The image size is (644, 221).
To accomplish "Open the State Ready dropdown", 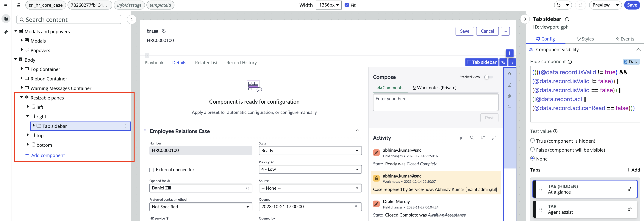I will 310,150.
